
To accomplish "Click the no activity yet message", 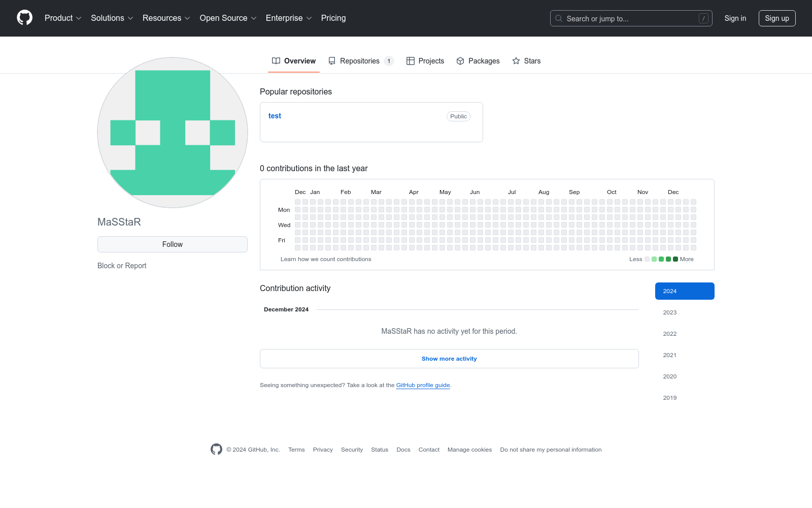I will [x=449, y=331].
